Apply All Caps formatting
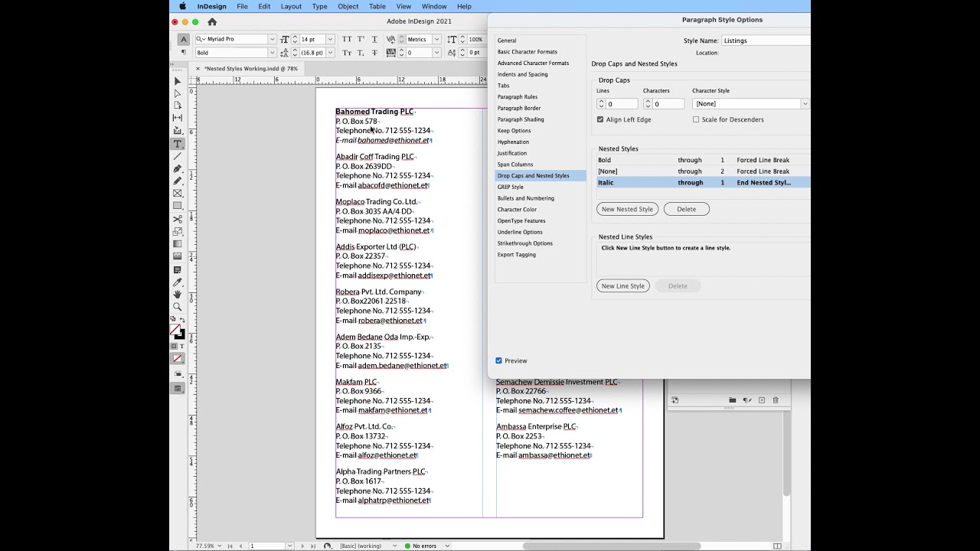Screen dimensions: 980x551 pos(347,39)
